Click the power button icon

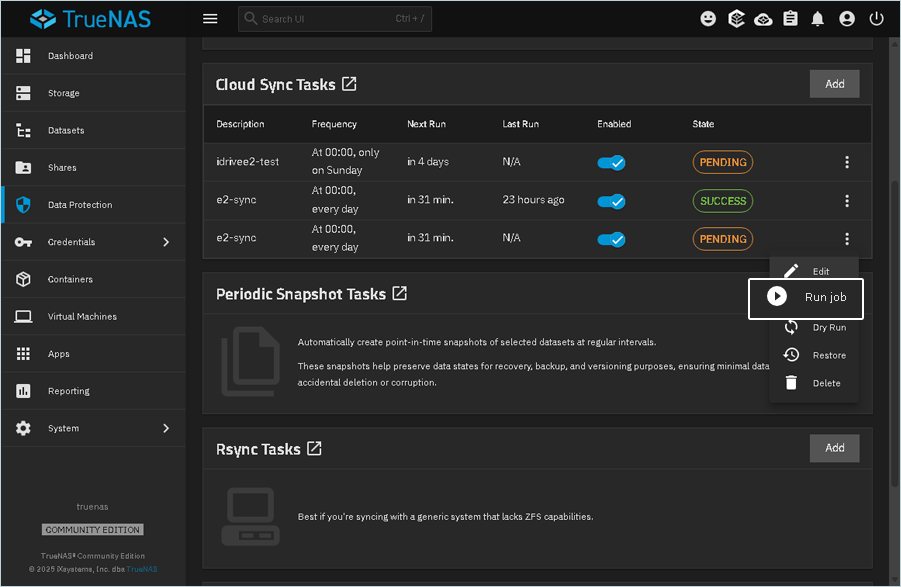876,19
